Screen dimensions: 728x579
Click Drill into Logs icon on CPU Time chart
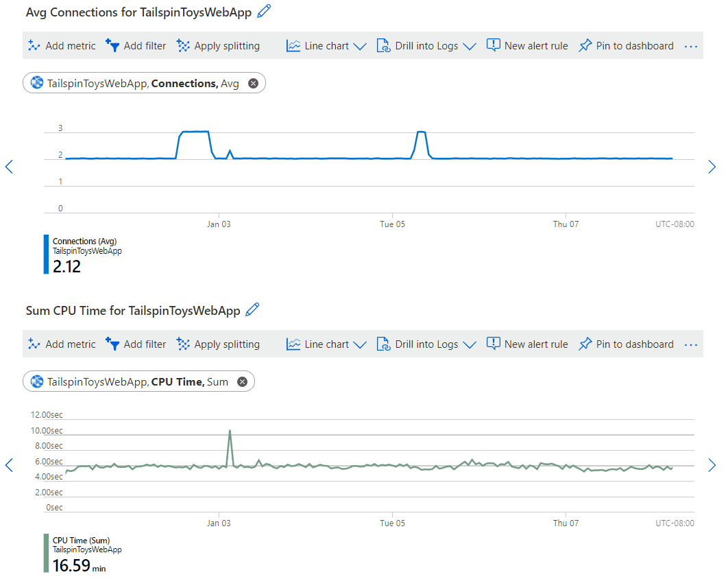tap(383, 344)
